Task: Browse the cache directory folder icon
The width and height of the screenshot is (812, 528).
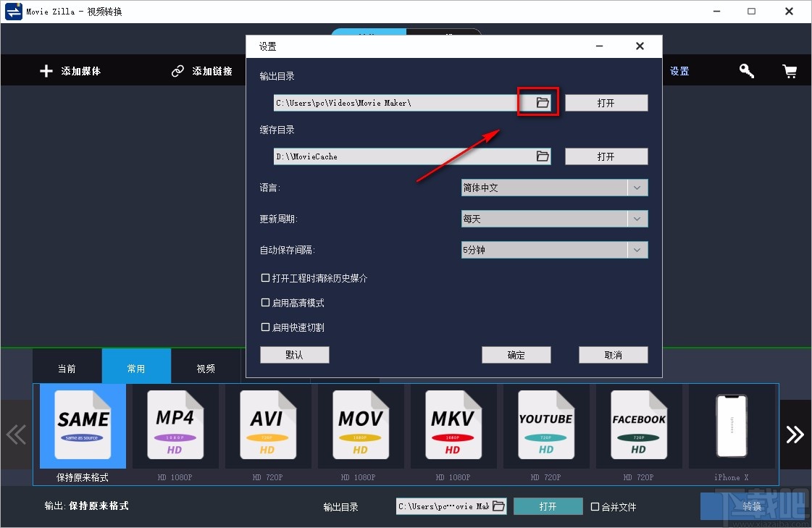Action: click(x=543, y=156)
